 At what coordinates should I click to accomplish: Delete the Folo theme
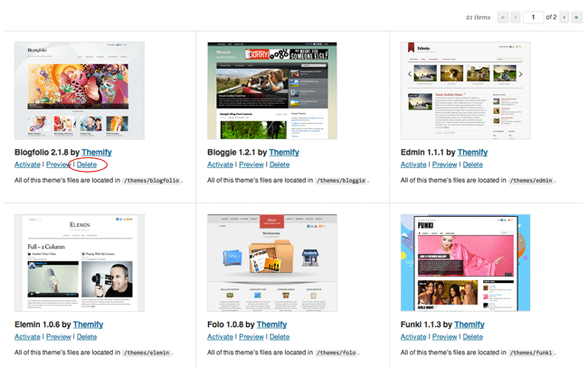pyautogui.click(x=280, y=336)
